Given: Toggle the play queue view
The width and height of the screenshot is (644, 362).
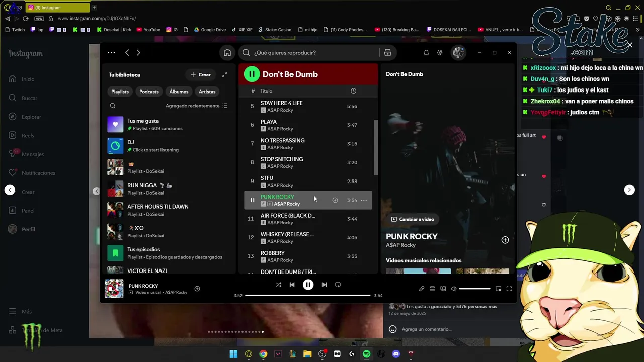Looking at the screenshot, I should (x=432, y=289).
